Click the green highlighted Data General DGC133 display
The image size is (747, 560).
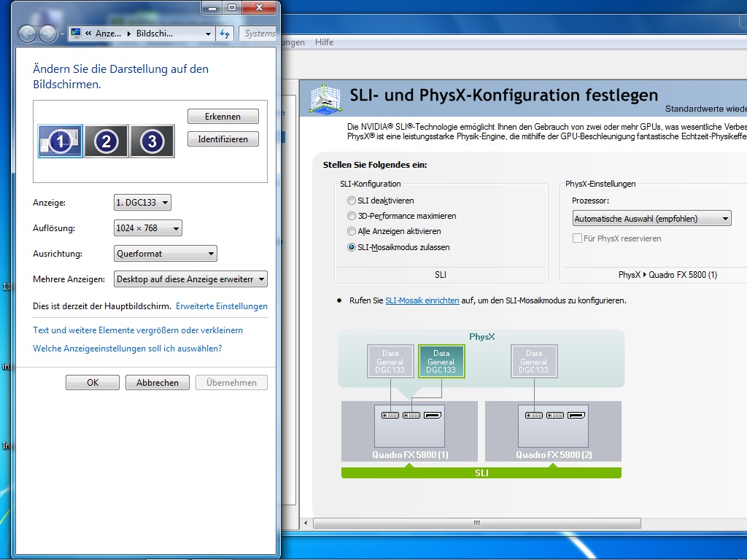pyautogui.click(x=441, y=362)
